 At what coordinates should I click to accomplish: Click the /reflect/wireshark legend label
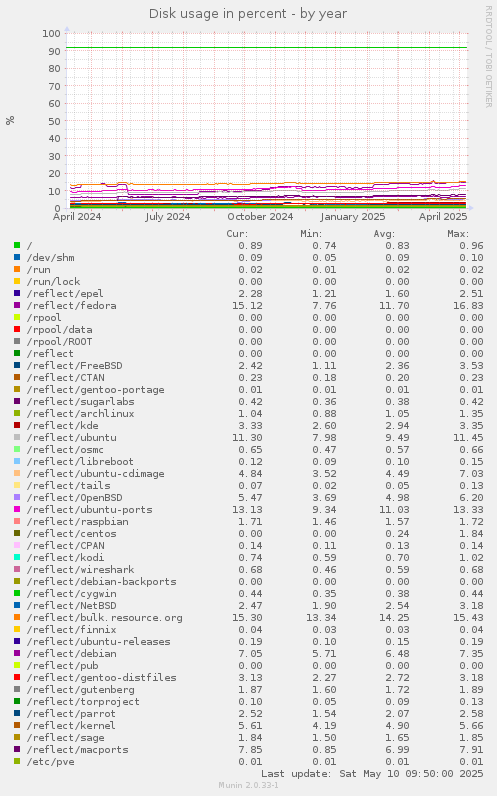[81, 570]
